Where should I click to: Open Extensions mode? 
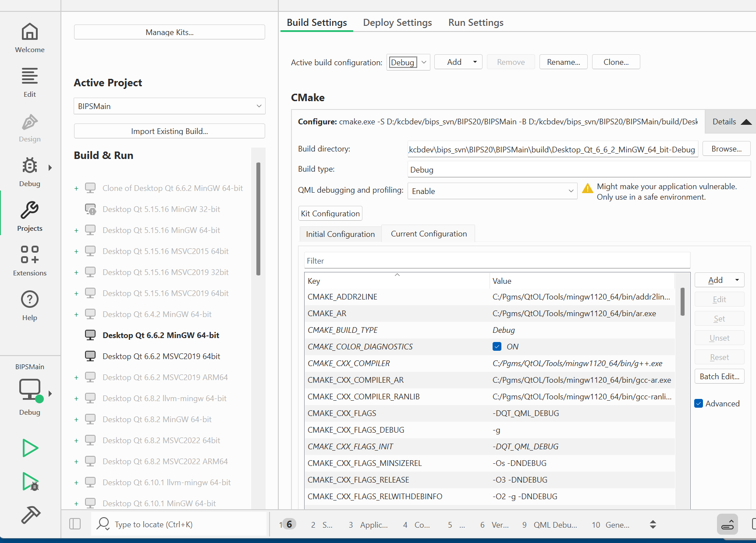pyautogui.click(x=30, y=261)
